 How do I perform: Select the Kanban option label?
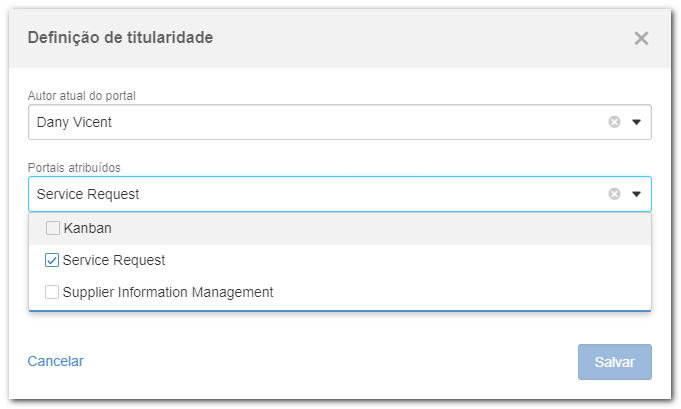87,228
